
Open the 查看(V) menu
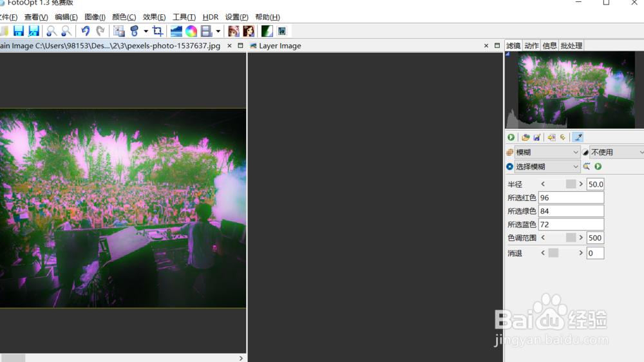(x=36, y=17)
